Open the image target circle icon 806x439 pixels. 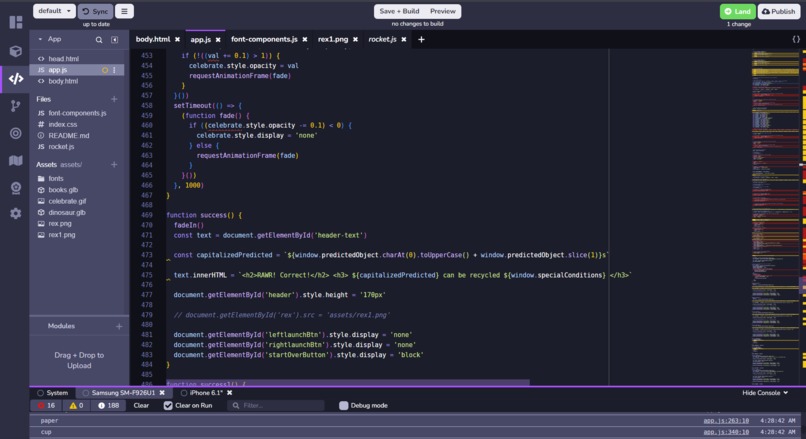(15, 134)
